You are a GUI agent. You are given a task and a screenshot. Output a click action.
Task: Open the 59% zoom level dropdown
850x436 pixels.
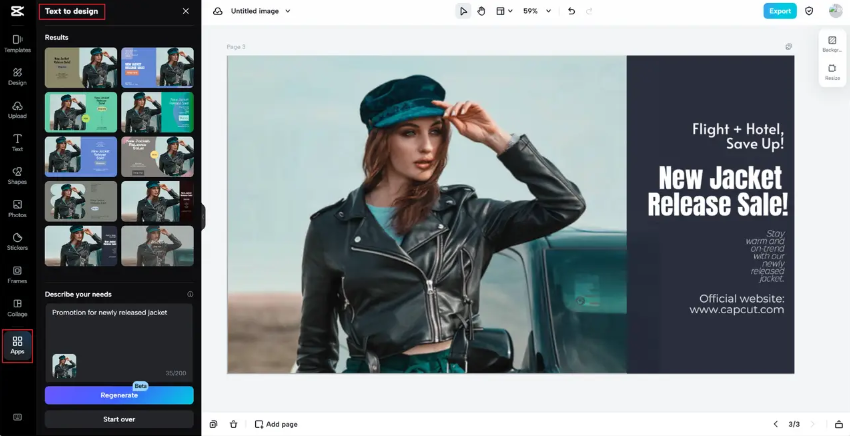(537, 11)
